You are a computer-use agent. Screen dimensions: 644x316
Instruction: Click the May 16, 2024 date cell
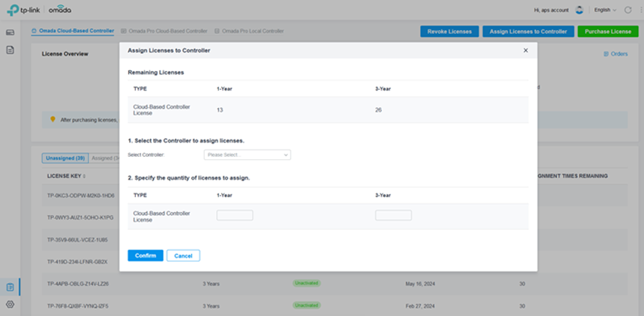[420, 284]
